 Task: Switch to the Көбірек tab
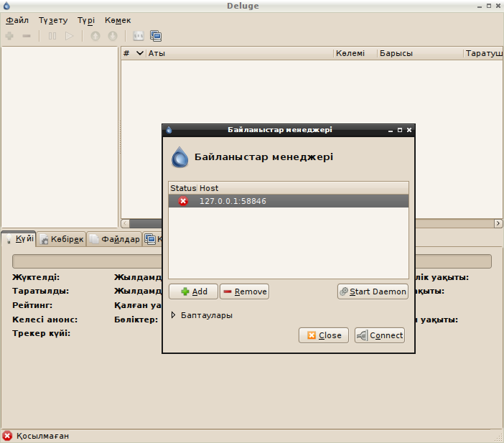pos(62,239)
